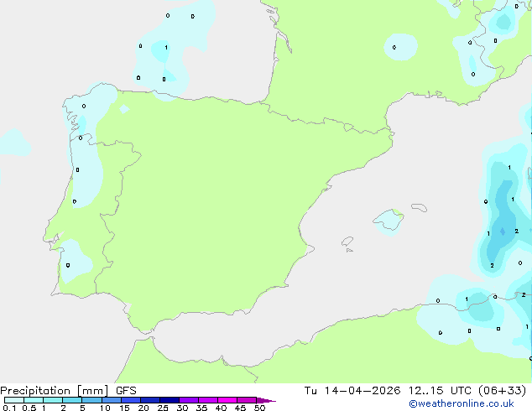Pick the 10–15 mm legend color box
532x411 pixels.
point(111,400)
